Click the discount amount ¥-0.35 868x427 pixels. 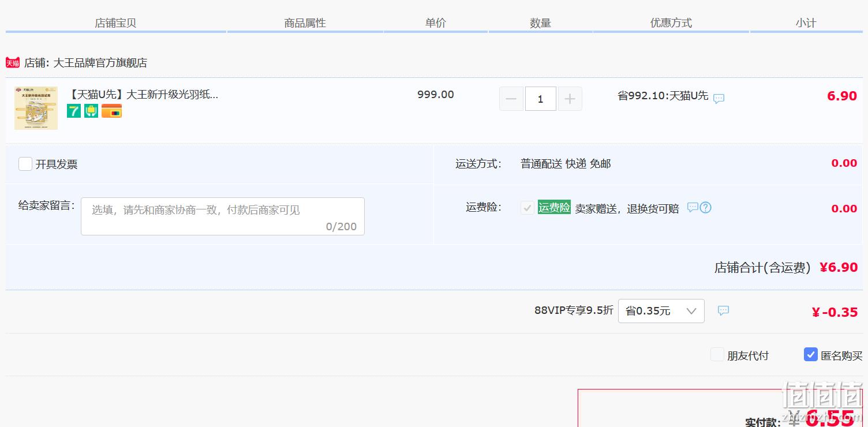[x=835, y=312]
